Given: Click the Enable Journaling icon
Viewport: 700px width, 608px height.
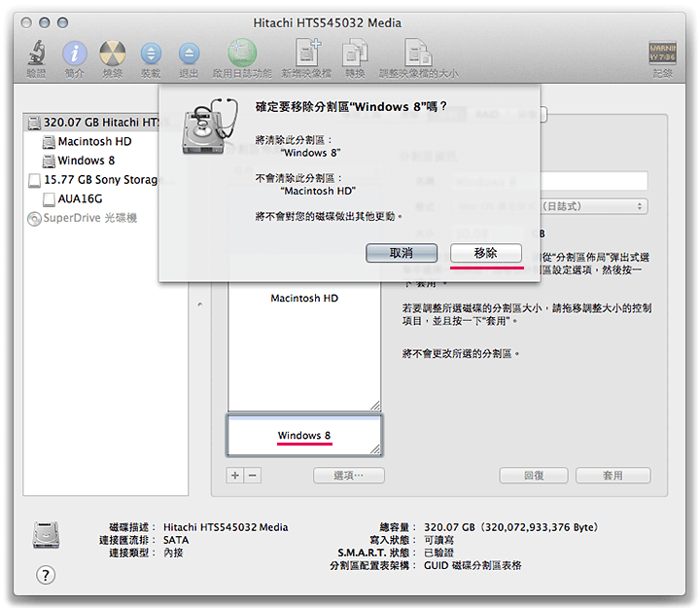Looking at the screenshot, I should click(242, 53).
